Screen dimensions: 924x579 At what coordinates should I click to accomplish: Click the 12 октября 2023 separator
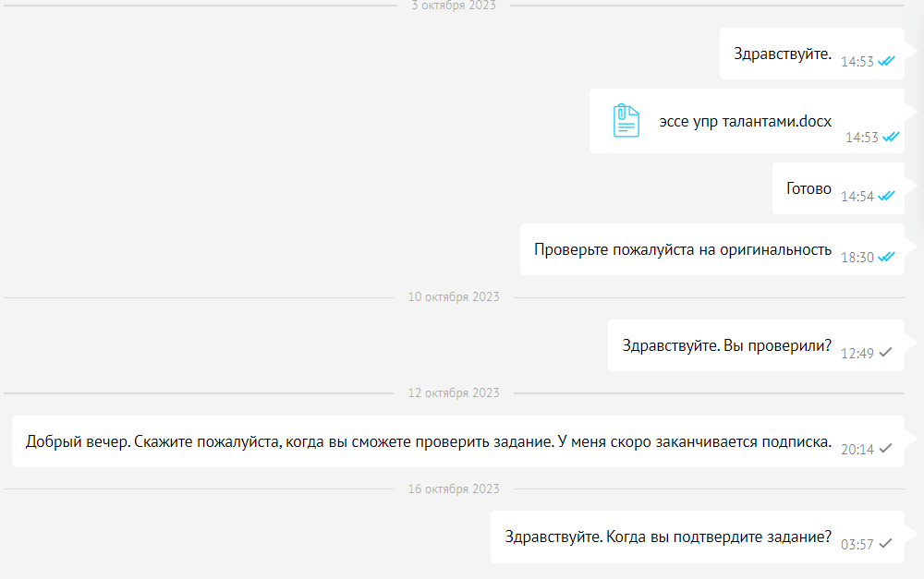(x=454, y=392)
